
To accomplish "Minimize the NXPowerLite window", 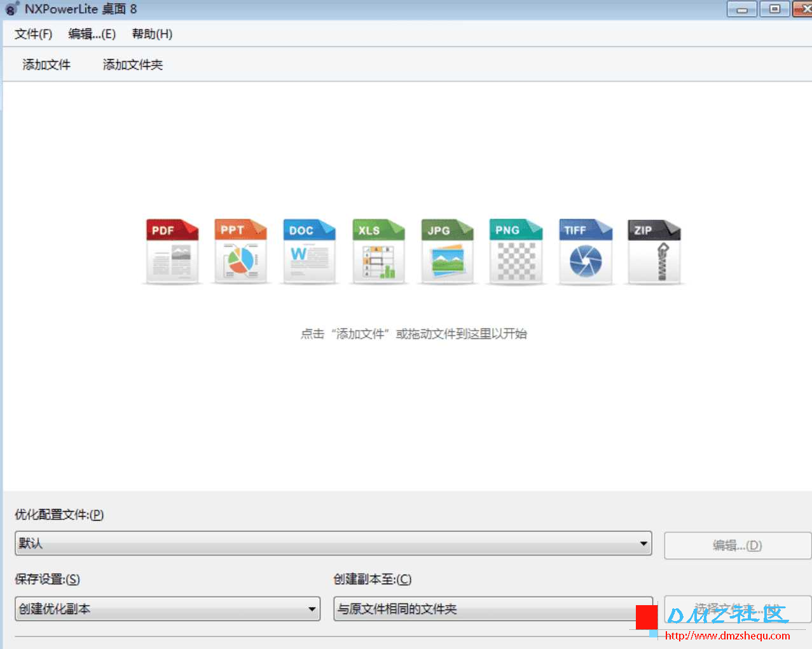I will (742, 9).
